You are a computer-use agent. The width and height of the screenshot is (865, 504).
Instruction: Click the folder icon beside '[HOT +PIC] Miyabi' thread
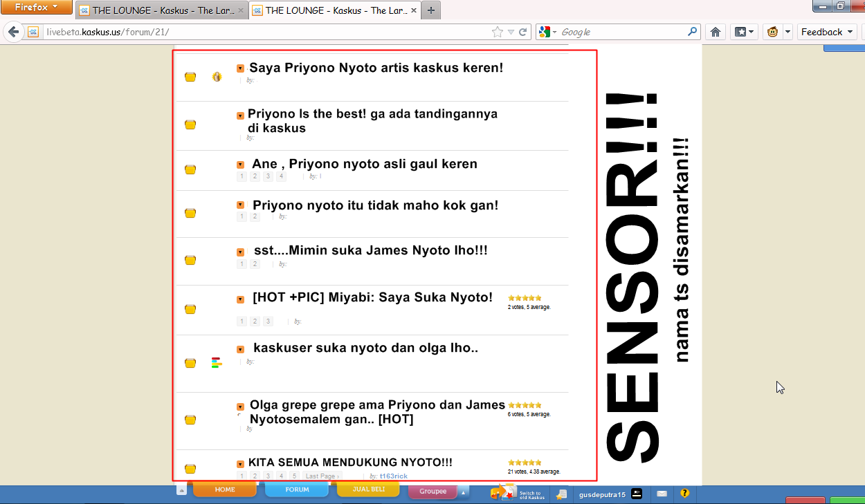pos(190,309)
